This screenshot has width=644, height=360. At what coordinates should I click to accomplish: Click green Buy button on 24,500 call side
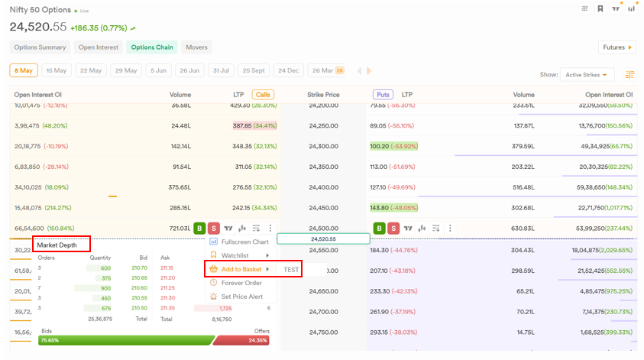(199, 228)
